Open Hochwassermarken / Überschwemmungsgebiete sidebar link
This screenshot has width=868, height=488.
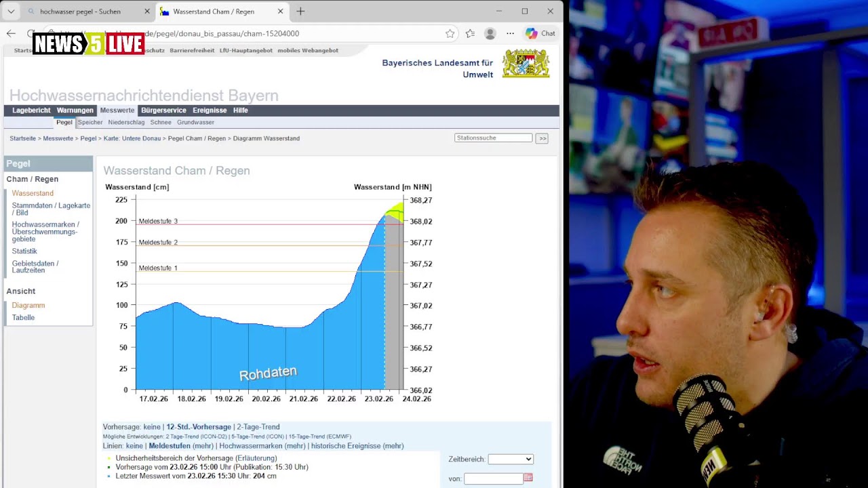[45, 232]
